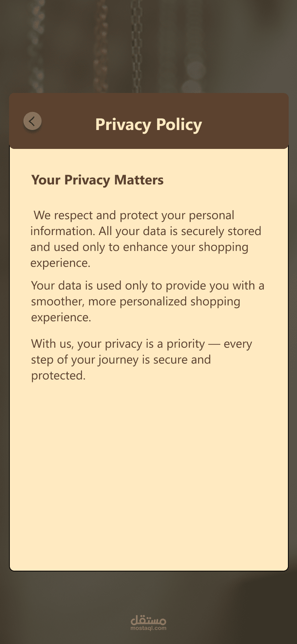Click the Privacy Policy header title
The width and height of the screenshot is (297, 644).
point(148,124)
